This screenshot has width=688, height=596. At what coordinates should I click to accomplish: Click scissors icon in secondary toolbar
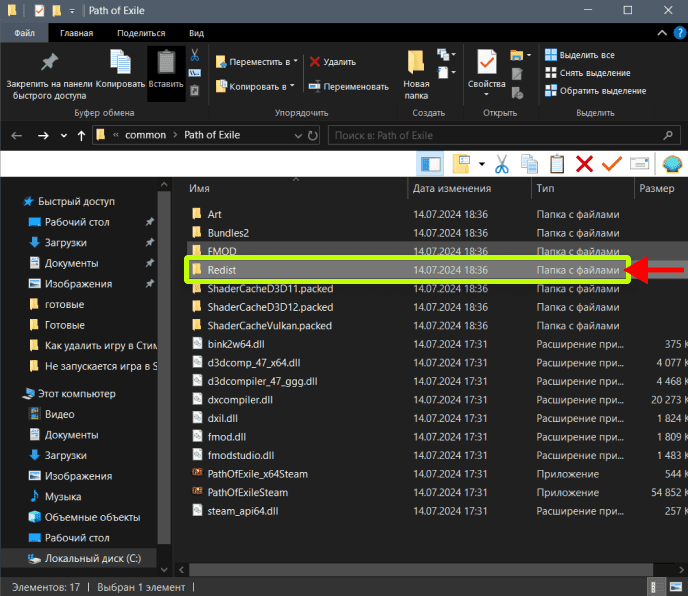502,165
